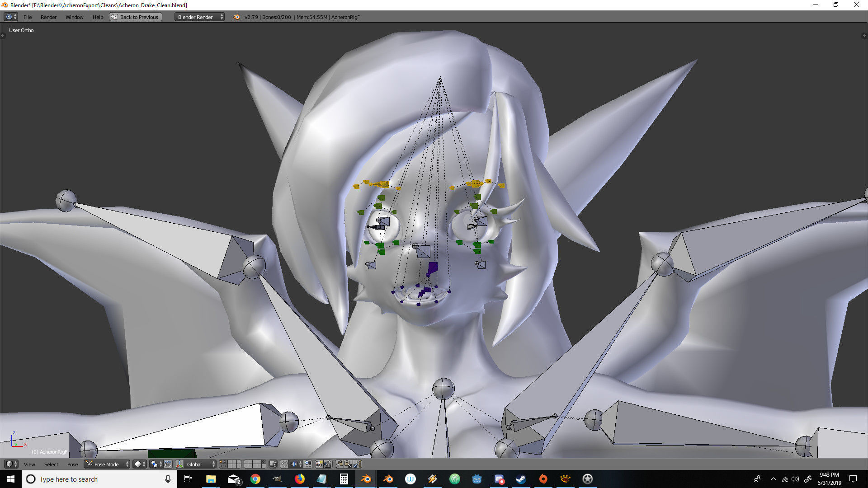Click the Blender logo in info header
Image resolution: width=868 pixels, height=488 pixels.
click(x=236, y=17)
